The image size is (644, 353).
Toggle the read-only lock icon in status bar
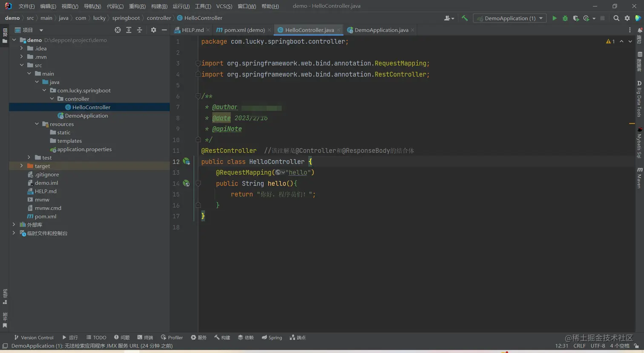click(x=636, y=346)
